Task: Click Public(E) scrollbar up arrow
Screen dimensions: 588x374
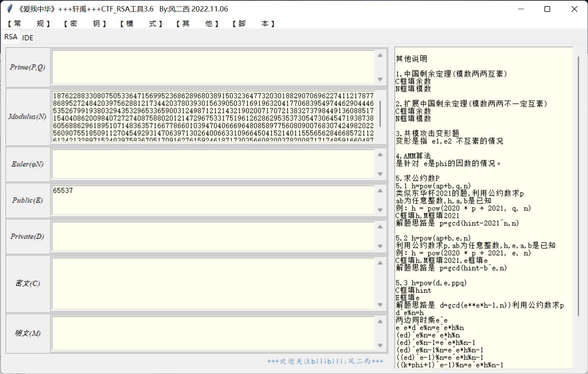Action: pos(380,190)
